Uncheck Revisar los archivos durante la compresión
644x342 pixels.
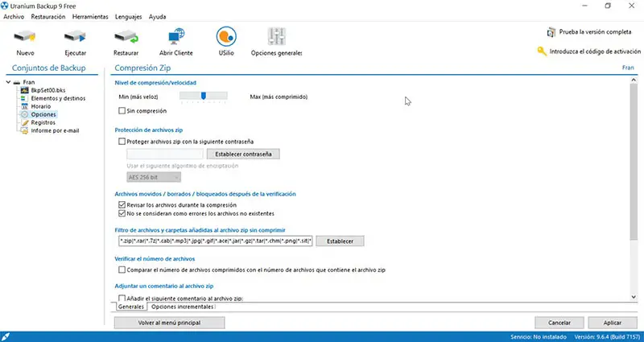click(x=122, y=205)
